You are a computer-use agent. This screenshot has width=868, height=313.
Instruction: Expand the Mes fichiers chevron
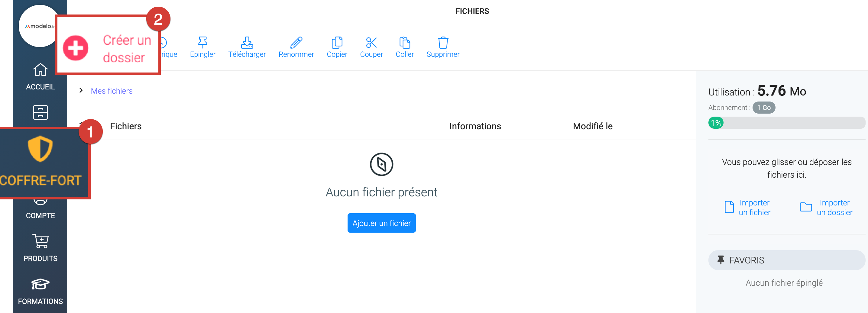click(81, 90)
